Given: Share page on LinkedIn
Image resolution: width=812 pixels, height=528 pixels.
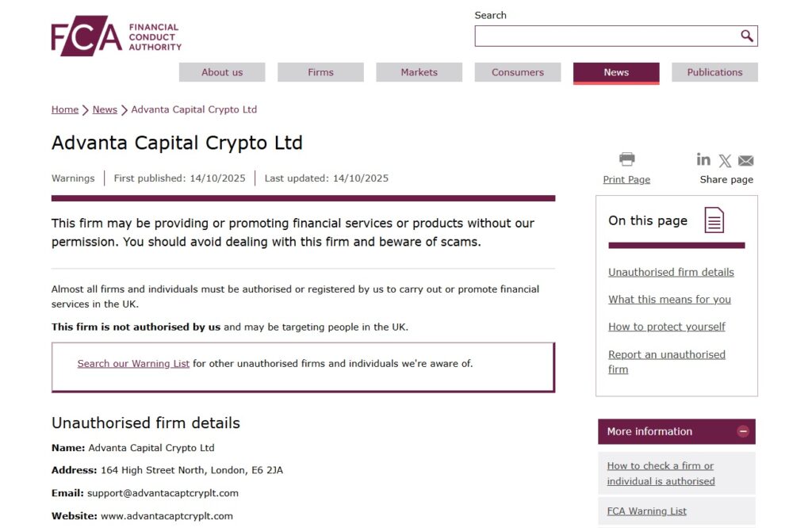Looking at the screenshot, I should pos(703,159).
